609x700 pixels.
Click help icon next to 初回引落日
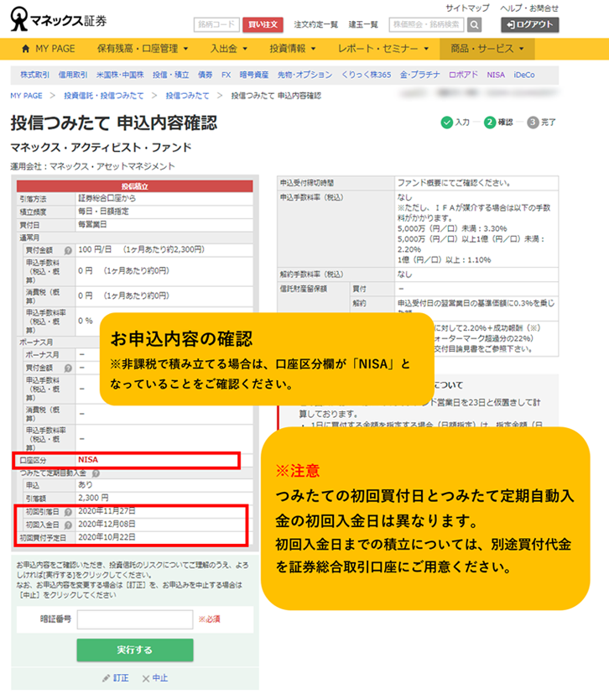pos(68,512)
